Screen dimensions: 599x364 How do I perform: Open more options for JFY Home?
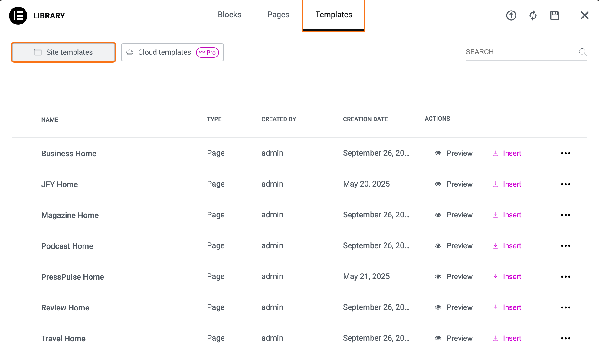(566, 184)
